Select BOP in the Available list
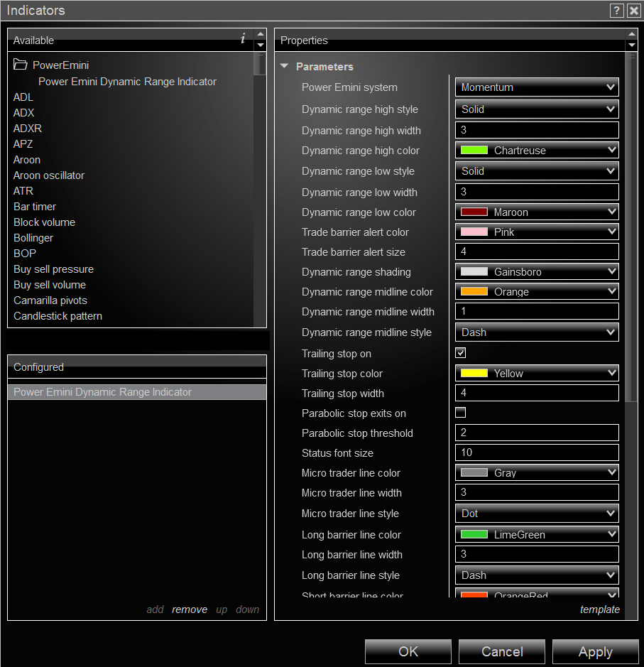644x667 pixels. coord(25,254)
